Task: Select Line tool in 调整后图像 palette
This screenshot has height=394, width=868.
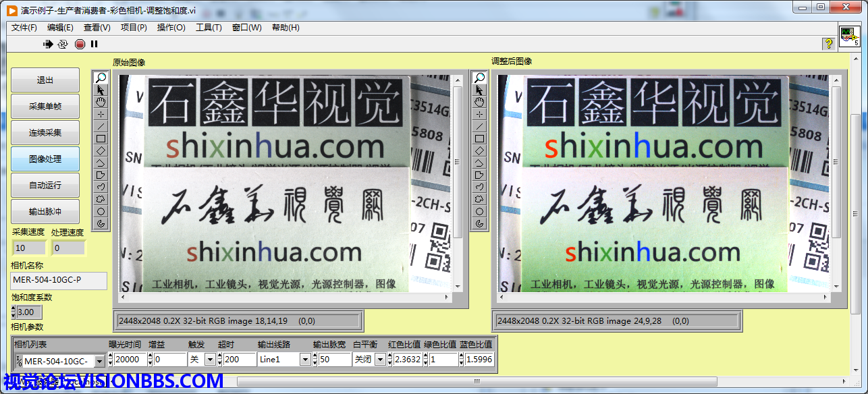Action: (x=479, y=126)
